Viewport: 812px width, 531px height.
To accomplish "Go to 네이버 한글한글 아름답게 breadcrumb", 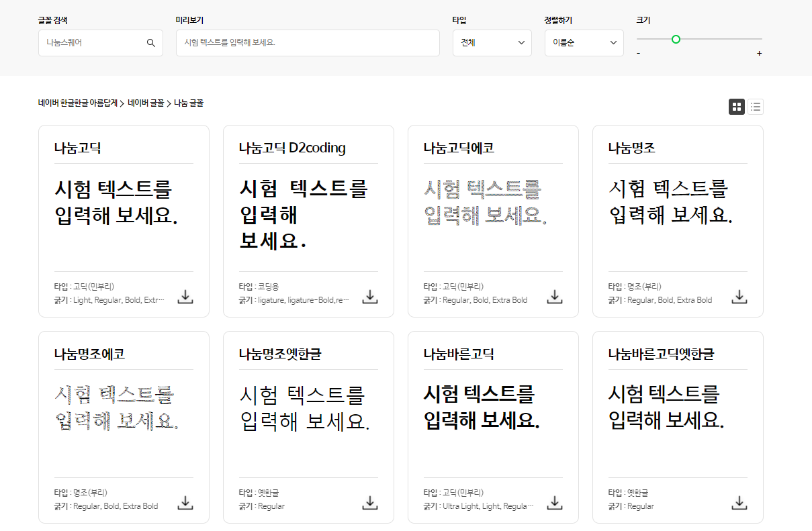I will pos(78,103).
